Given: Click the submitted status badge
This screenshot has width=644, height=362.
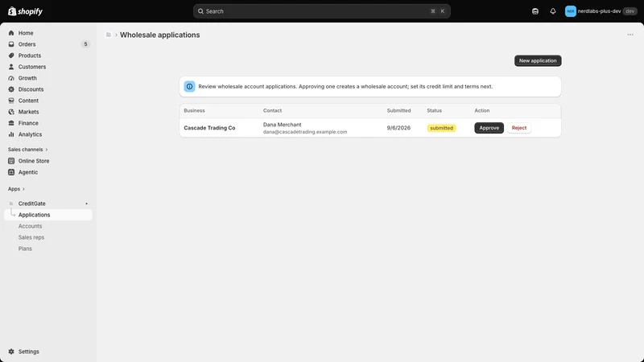Looking at the screenshot, I should [441, 128].
